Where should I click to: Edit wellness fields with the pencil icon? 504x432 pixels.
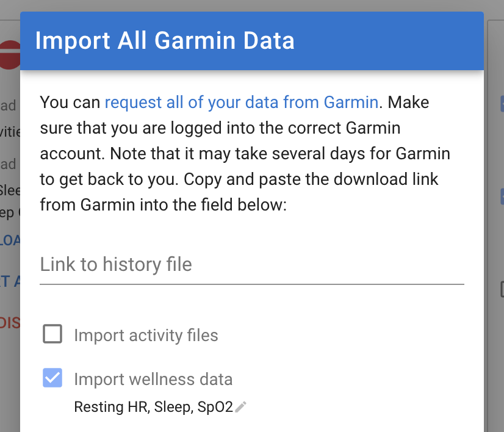click(240, 407)
